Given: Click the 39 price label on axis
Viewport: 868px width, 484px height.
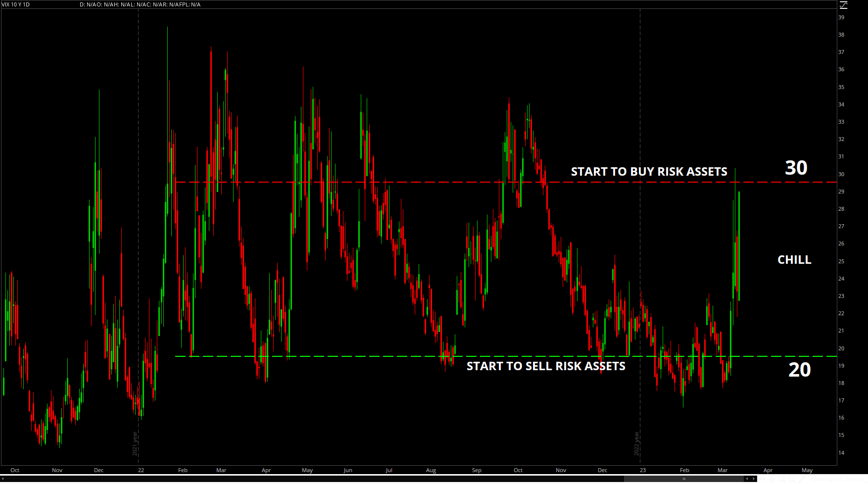Looking at the screenshot, I should [x=841, y=17].
